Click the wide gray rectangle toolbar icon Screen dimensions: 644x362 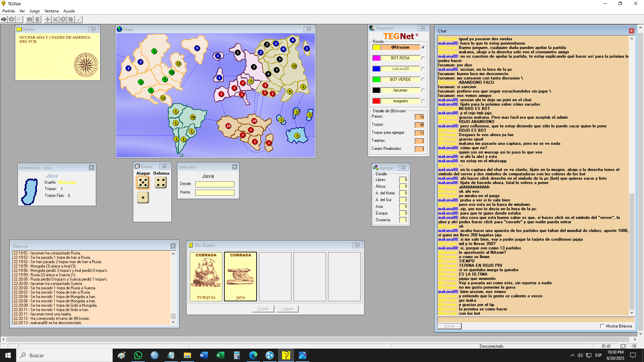[30, 19]
